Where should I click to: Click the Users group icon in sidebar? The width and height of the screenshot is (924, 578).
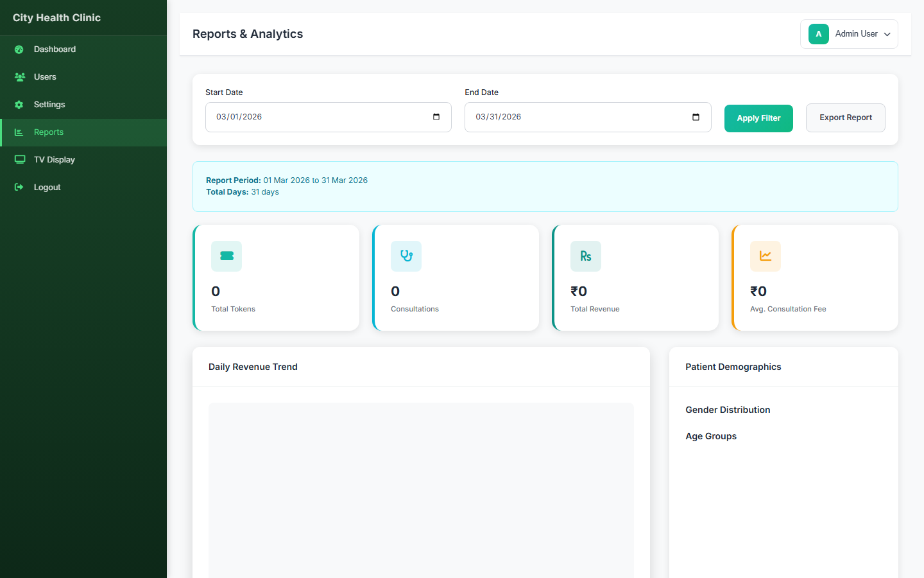point(20,77)
